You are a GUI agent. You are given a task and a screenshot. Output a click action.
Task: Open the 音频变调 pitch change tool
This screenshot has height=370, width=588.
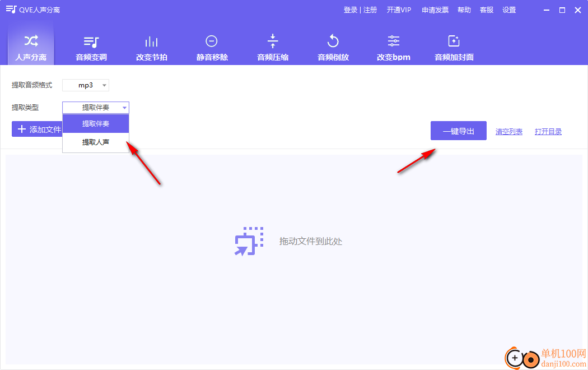coord(91,48)
